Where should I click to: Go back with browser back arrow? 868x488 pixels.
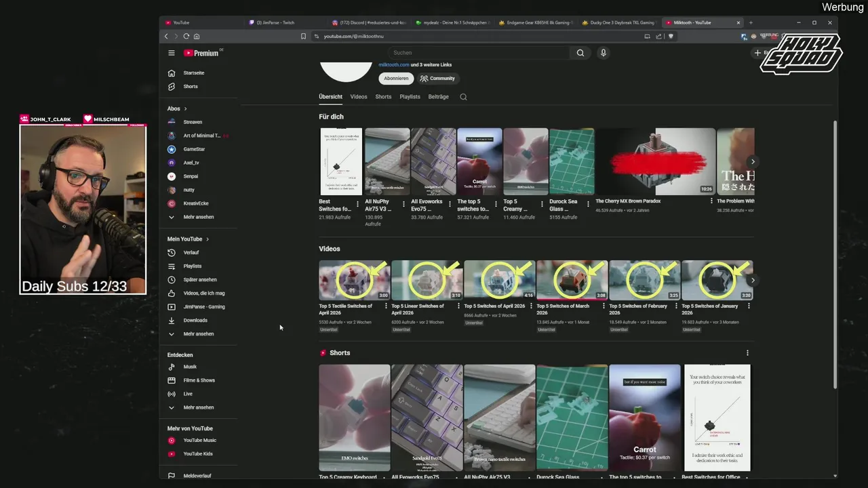coord(166,36)
